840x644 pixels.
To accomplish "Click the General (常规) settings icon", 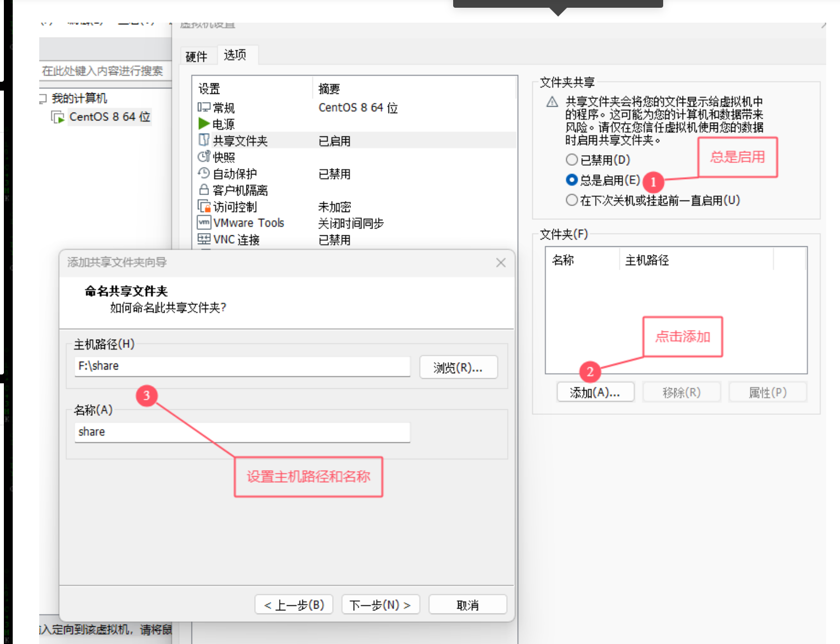I will (x=204, y=107).
